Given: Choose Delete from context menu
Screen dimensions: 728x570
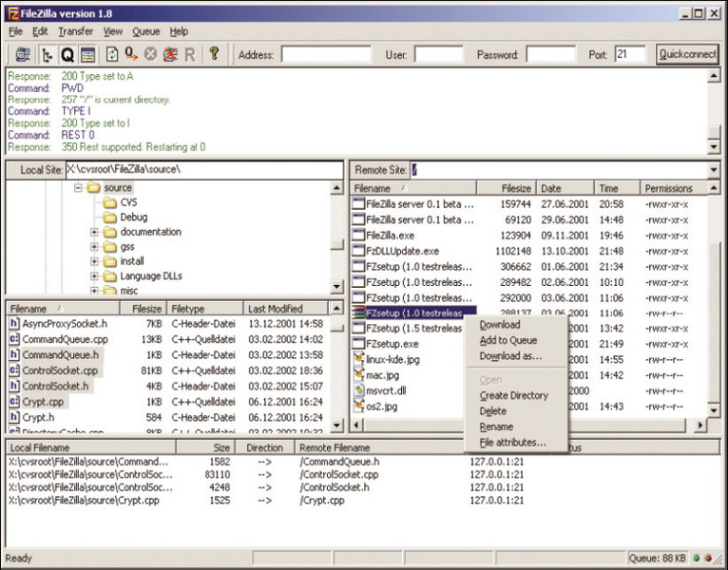Looking at the screenshot, I should click(492, 411).
